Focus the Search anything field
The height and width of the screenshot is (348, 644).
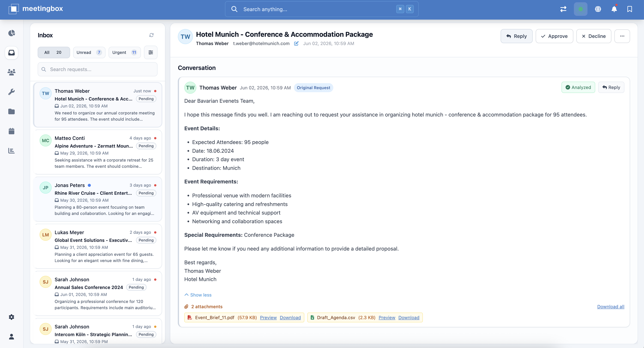coord(321,9)
